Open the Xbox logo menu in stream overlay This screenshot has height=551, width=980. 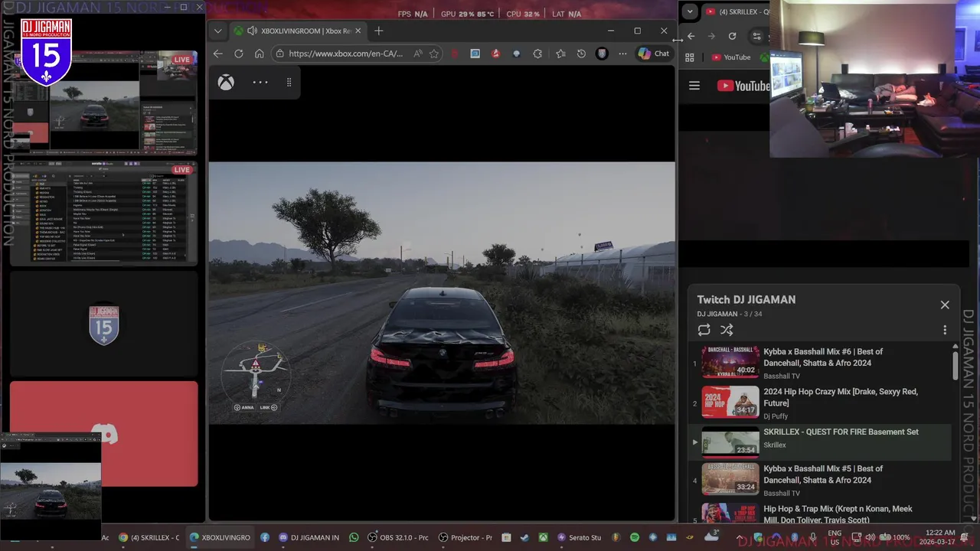pyautogui.click(x=226, y=83)
